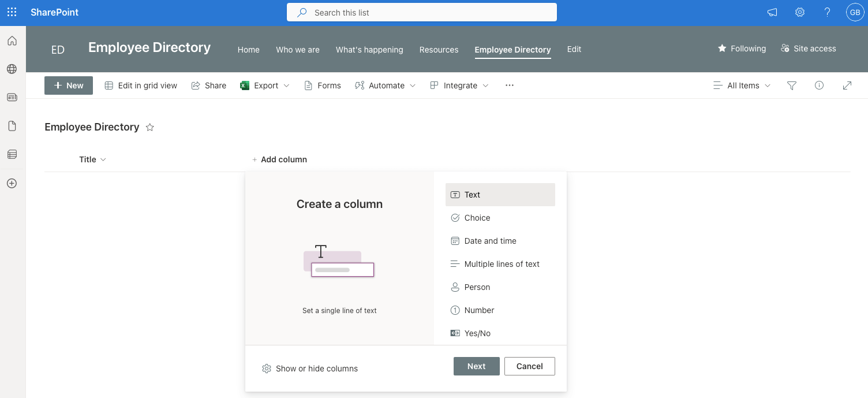Click the announcements megaphone icon
Screen dimensions: 868x398
[x=772, y=12]
